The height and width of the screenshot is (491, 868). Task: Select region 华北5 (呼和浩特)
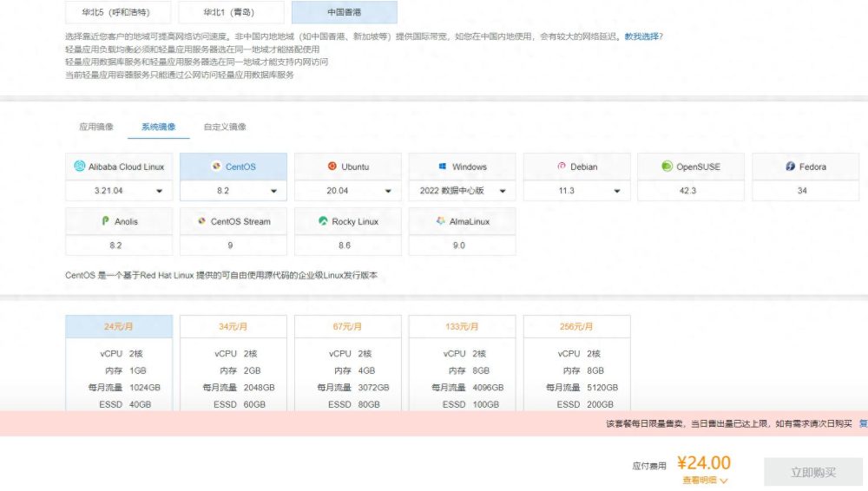tap(118, 12)
